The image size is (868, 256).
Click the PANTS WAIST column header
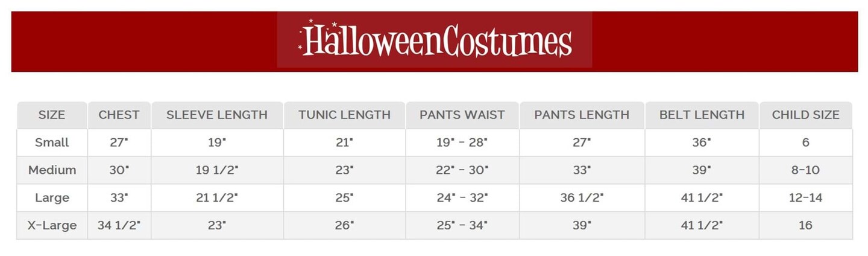(x=462, y=115)
